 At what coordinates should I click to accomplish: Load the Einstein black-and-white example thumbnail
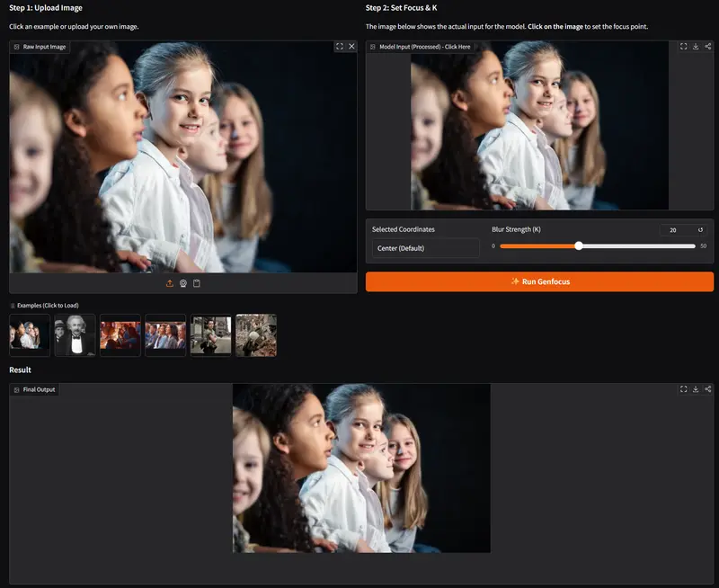[75, 335]
